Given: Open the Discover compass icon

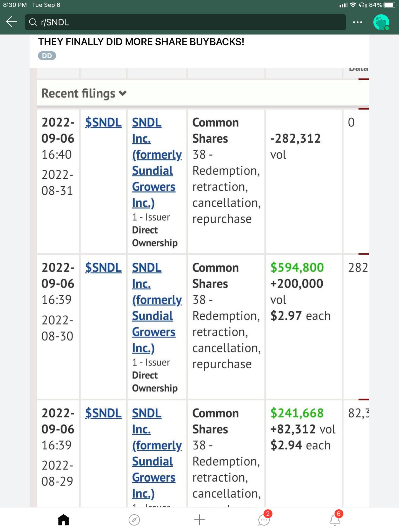Looking at the screenshot, I should click(x=134, y=520).
